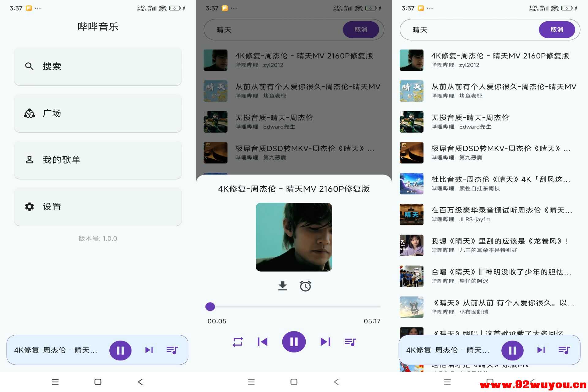Toggle the repeat playback mode
588x392 pixels.
pyautogui.click(x=238, y=342)
